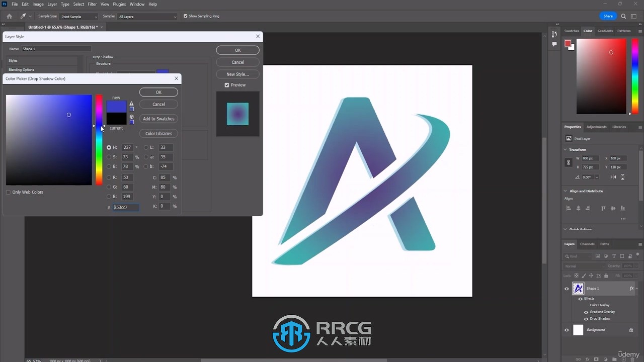
Task: Open the workspace switcher icon beside Search
Action: pyautogui.click(x=634, y=16)
